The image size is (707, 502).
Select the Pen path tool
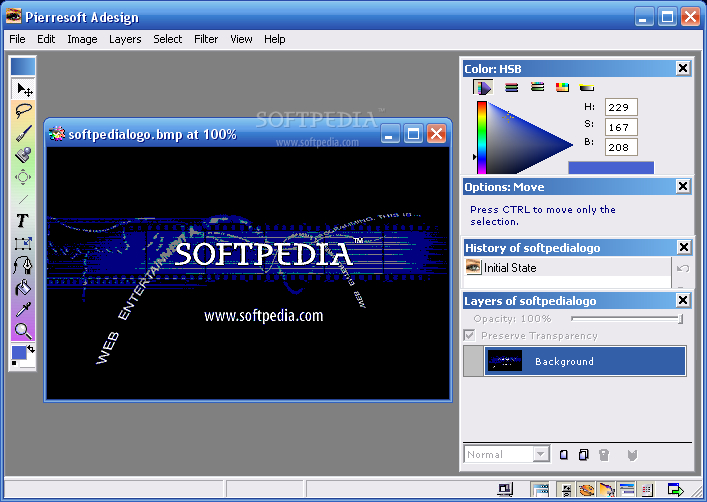(x=23, y=265)
